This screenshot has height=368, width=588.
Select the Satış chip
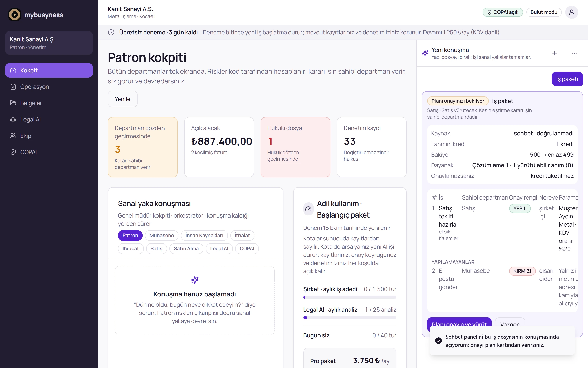[156, 248]
